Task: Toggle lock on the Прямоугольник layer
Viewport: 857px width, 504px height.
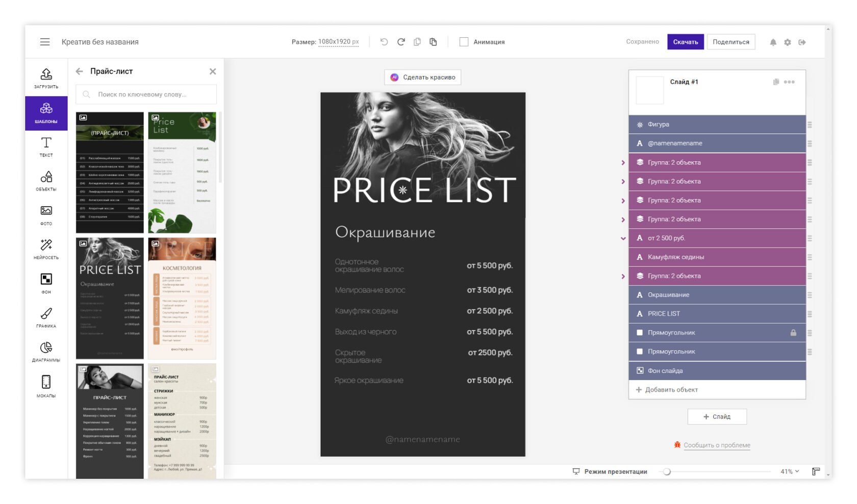Action: coord(793,333)
